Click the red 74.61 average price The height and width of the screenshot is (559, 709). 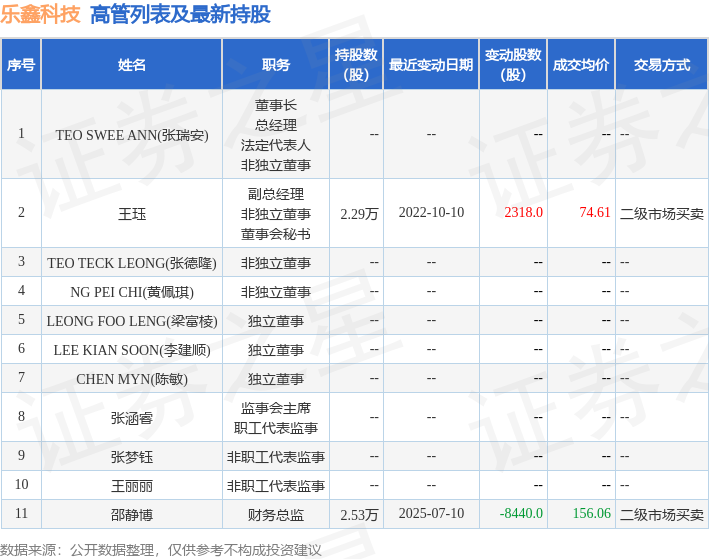click(595, 213)
